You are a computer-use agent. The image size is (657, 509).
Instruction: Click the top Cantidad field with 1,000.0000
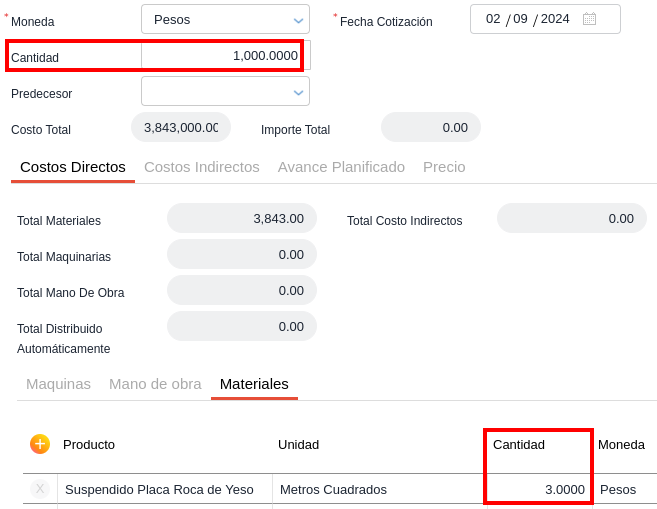(x=224, y=56)
